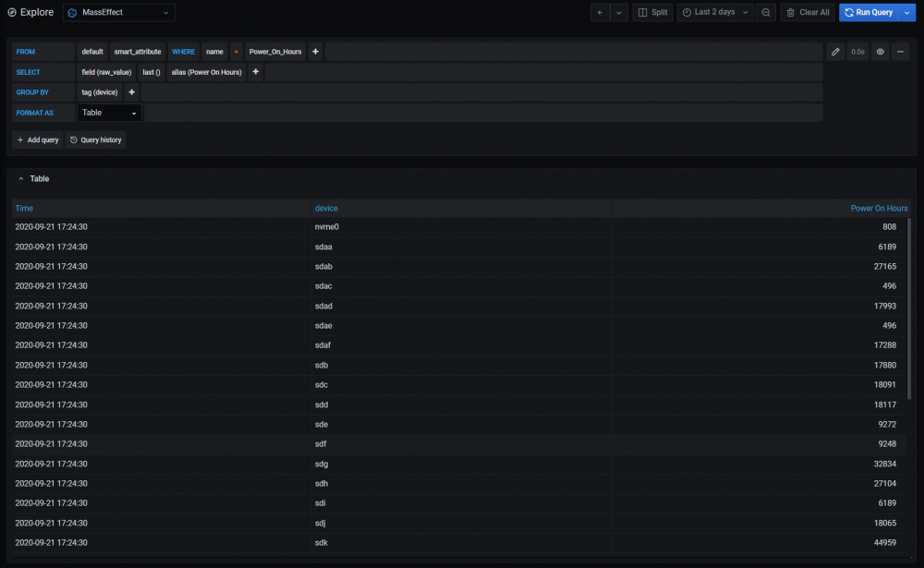
Task: Disable query with the eye icon
Action: coord(880,52)
